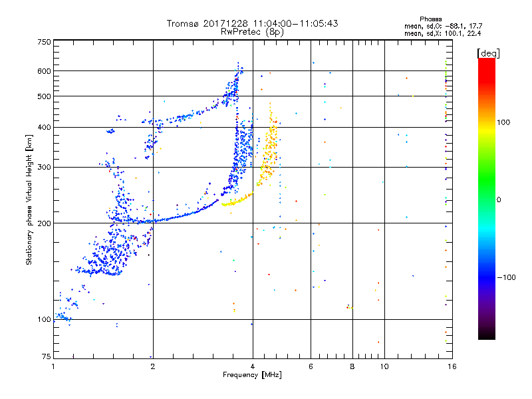Select the subtitle 'RwPretec (8p)'

click(252, 32)
